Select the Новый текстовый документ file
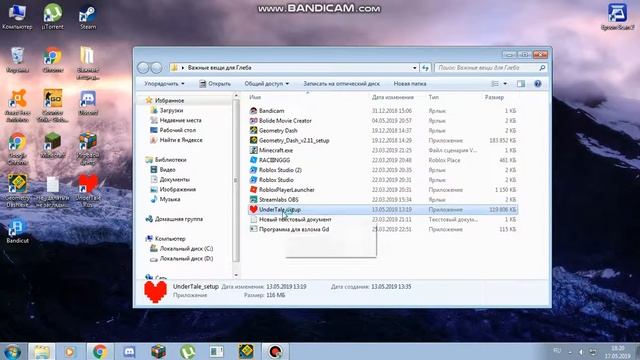Viewport: 640px width, 360px height. (x=295, y=219)
